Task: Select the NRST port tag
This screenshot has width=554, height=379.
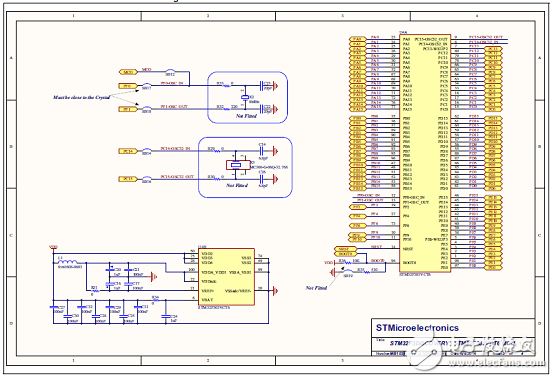Action: (346, 249)
